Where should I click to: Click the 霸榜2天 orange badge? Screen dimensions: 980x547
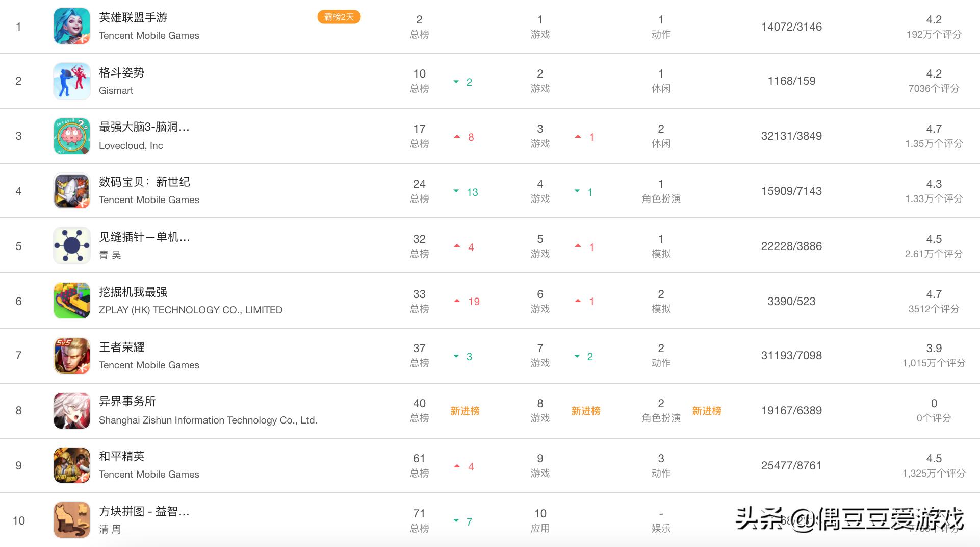339,17
